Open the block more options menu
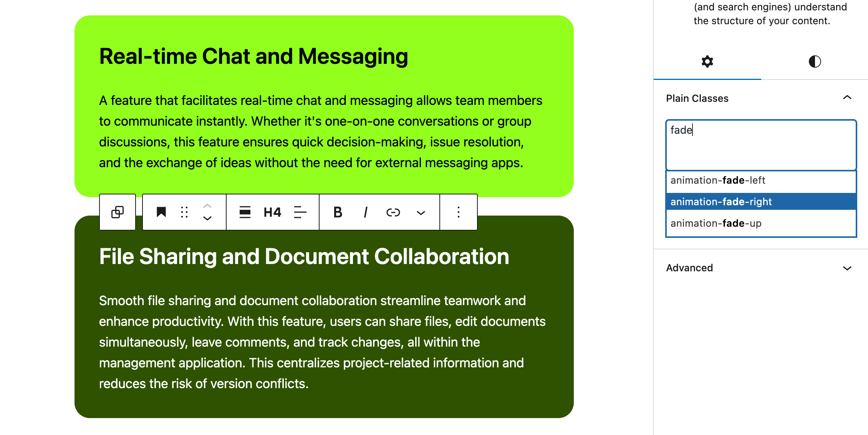 pyautogui.click(x=458, y=213)
